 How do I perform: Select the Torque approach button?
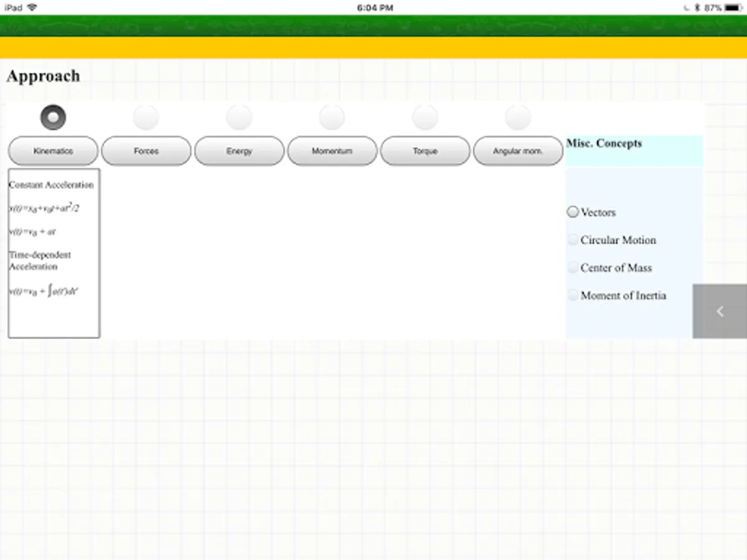[425, 151]
